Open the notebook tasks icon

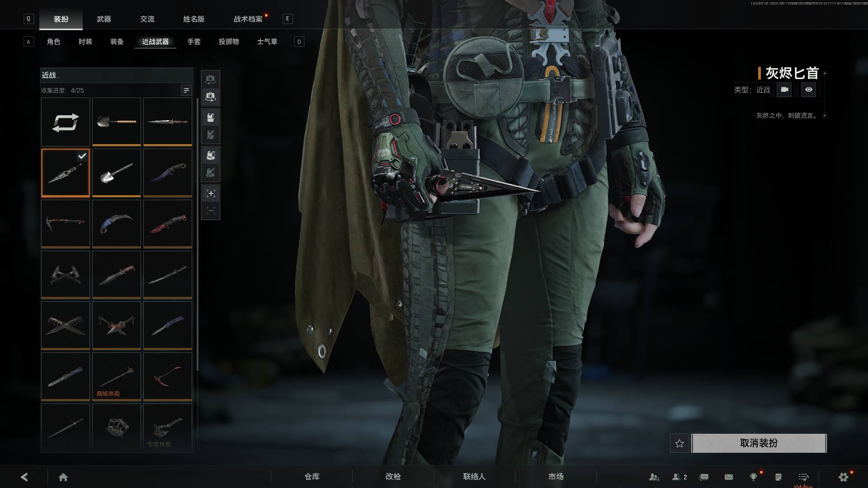tap(778, 477)
